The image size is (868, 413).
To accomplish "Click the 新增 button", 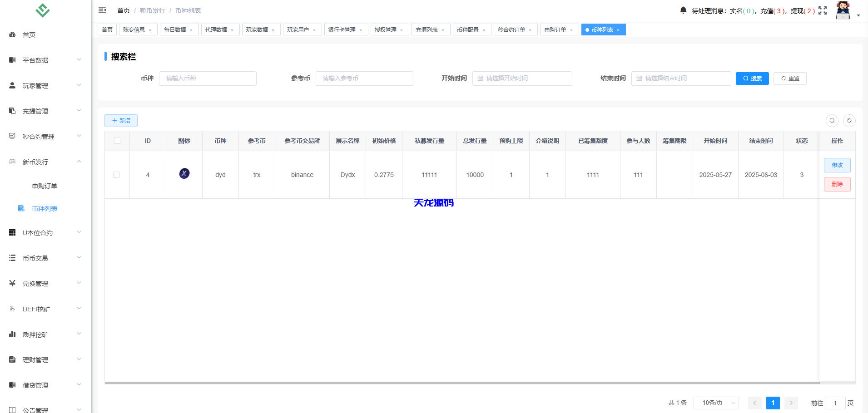I will point(120,121).
